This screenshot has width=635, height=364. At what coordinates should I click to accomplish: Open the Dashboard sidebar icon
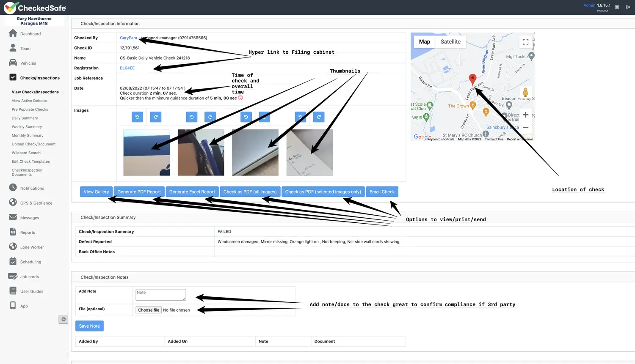13,33
